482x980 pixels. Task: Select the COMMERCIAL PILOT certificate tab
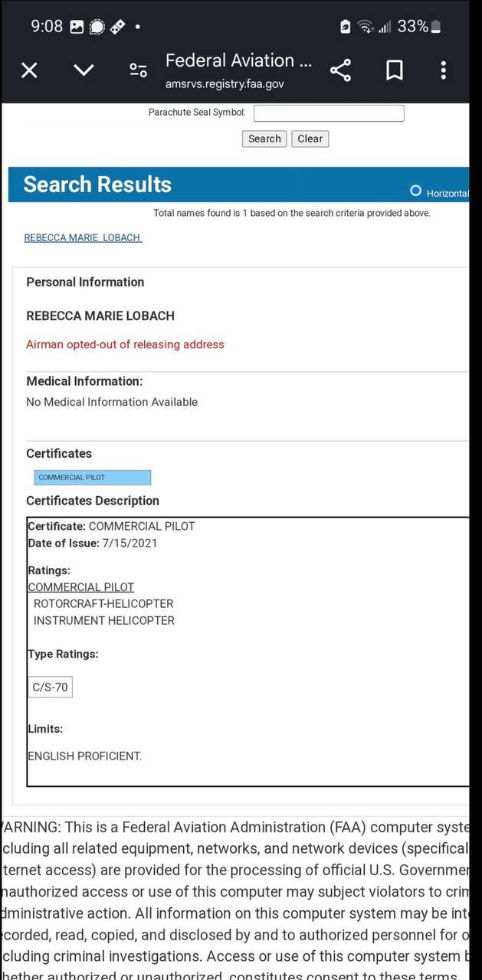(92, 478)
